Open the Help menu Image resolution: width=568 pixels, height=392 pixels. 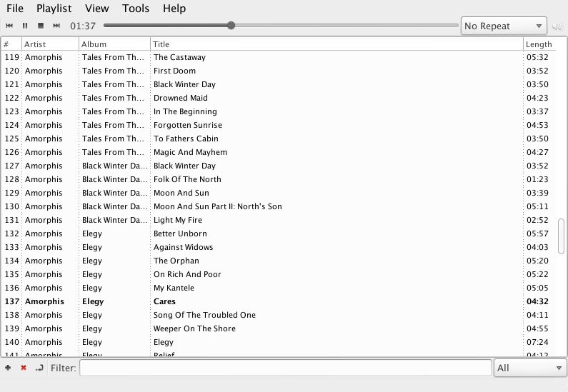click(x=174, y=9)
